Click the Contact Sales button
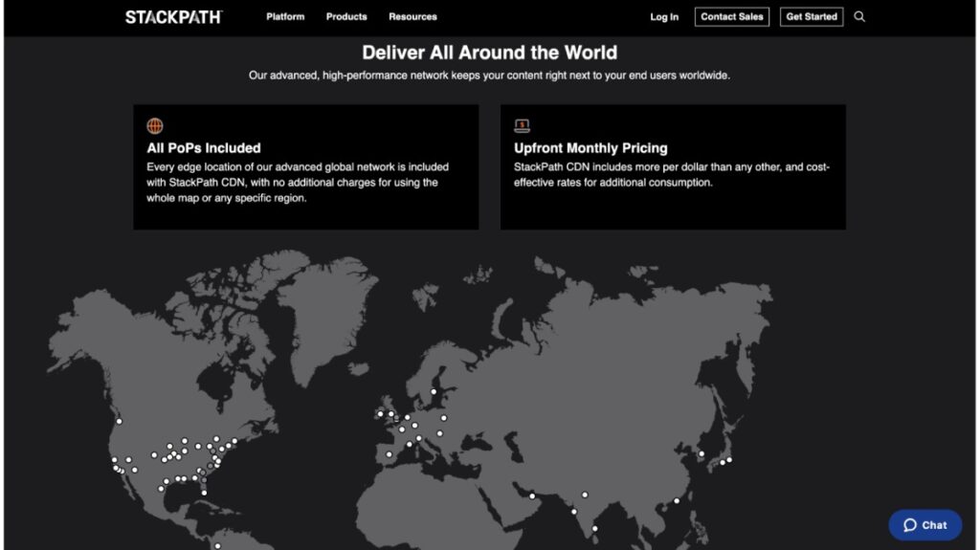The width and height of the screenshot is (980, 550). pyautogui.click(x=732, y=17)
